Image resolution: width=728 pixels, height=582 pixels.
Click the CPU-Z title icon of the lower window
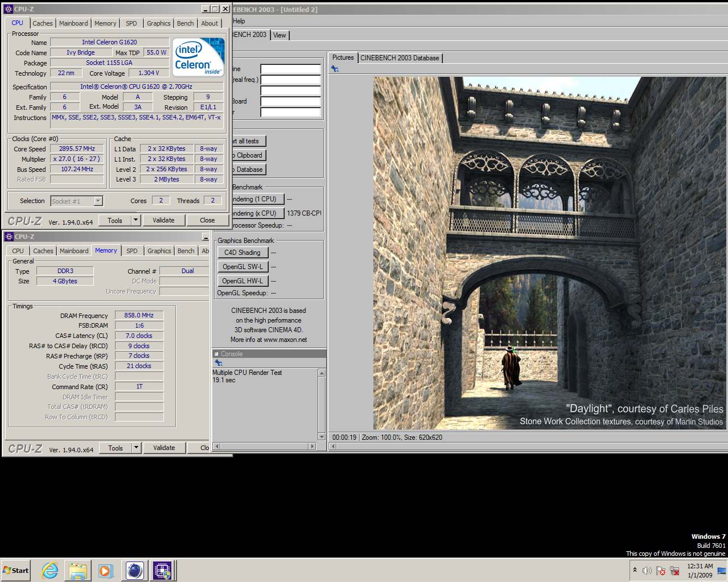pos(9,236)
